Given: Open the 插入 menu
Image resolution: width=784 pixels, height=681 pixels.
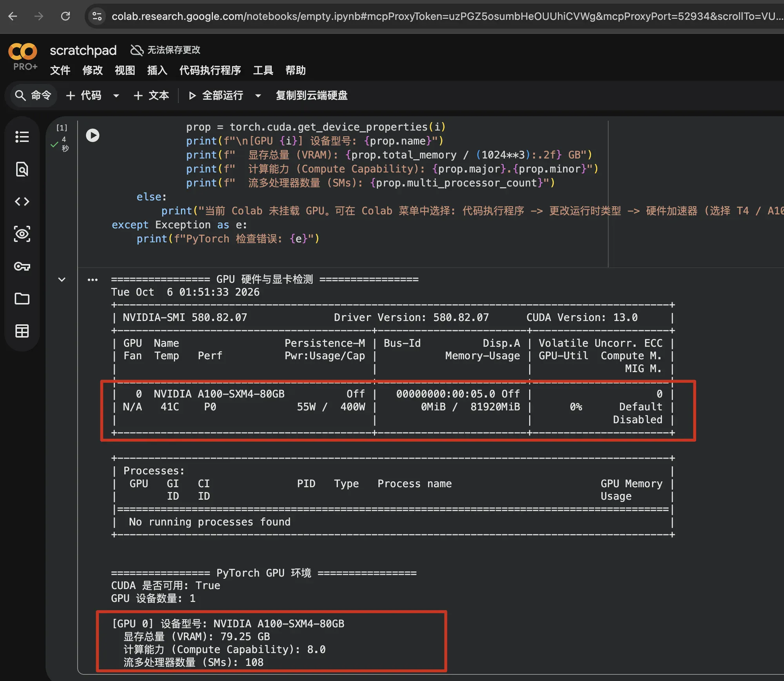Looking at the screenshot, I should pos(157,71).
